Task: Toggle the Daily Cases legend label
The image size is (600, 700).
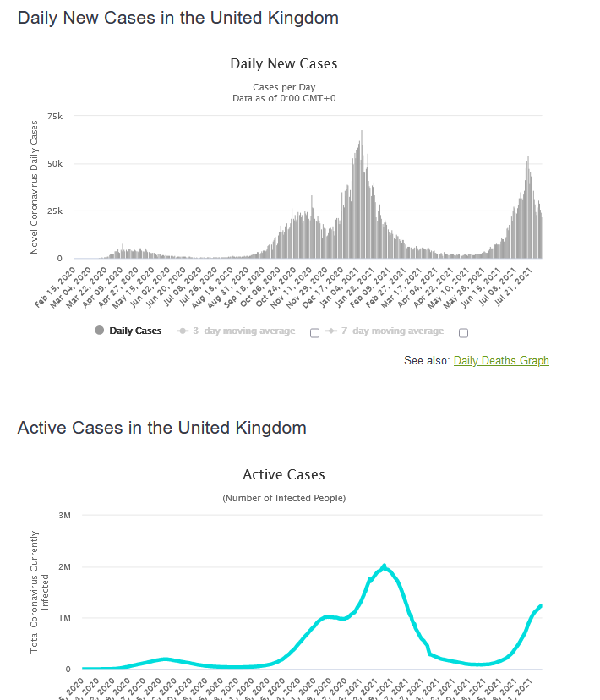Action: (135, 331)
